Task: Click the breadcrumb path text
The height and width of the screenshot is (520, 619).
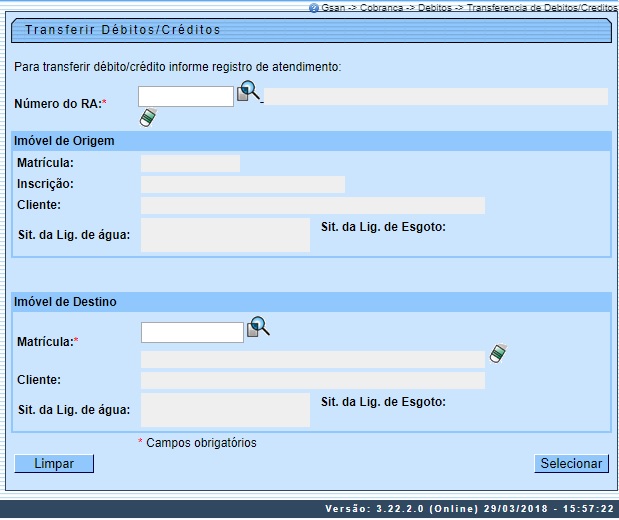Action: 469,8
